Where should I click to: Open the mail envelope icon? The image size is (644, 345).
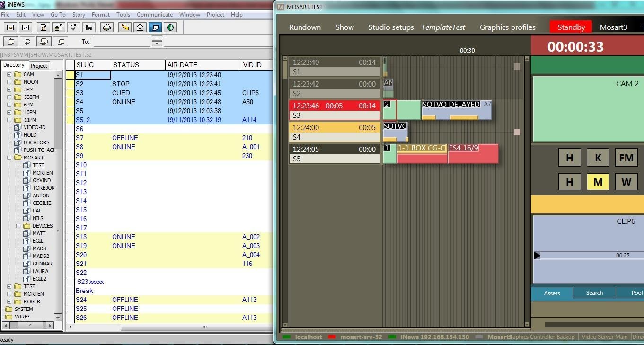[140, 27]
